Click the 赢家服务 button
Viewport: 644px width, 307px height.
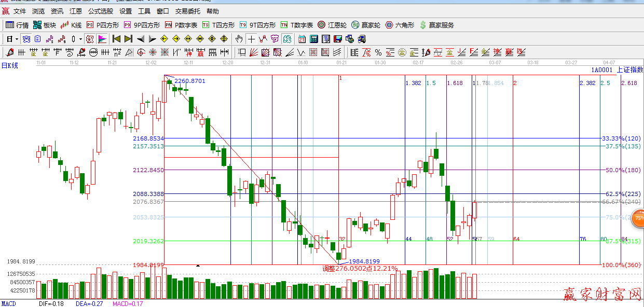point(437,25)
